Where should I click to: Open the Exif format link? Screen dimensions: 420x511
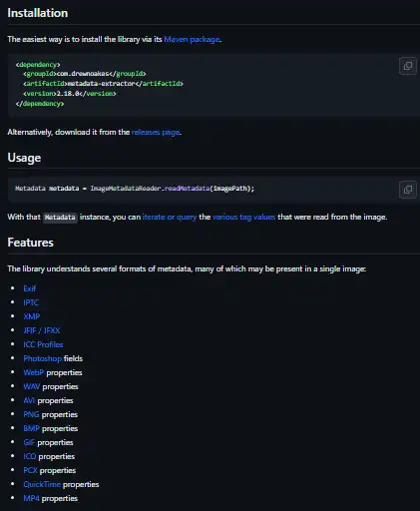click(x=30, y=288)
